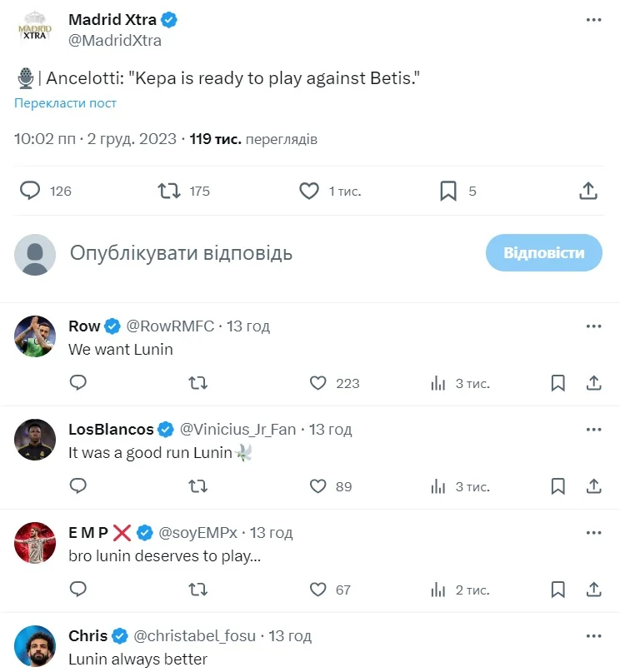Screen dimensions: 620x672
Task: Click the Відповісти reply button
Action: coord(543,253)
